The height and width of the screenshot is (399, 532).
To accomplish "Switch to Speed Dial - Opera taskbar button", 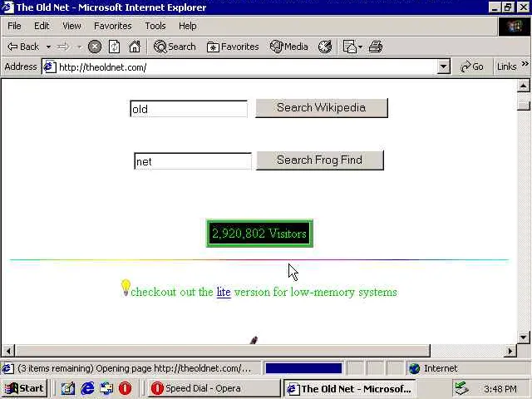I will click(x=214, y=388).
